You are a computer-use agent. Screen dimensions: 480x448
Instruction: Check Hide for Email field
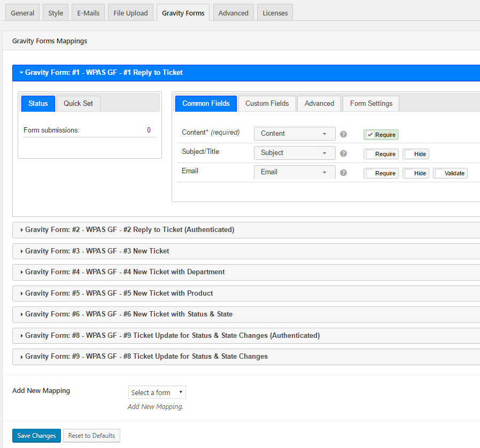(416, 173)
